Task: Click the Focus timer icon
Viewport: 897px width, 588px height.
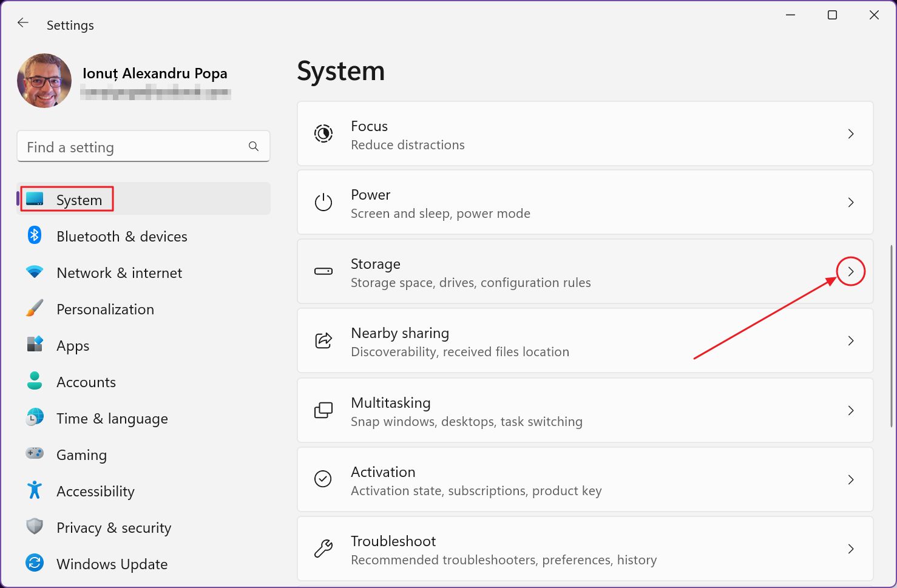Action: pyautogui.click(x=323, y=133)
